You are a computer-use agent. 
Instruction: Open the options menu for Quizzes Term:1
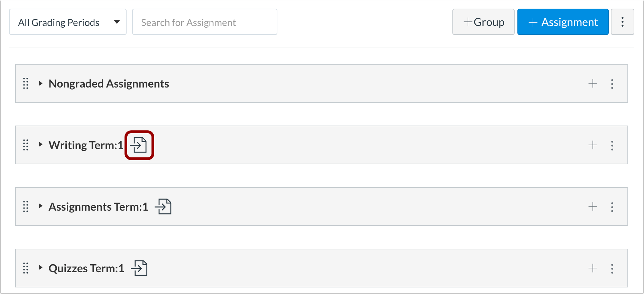[612, 268]
